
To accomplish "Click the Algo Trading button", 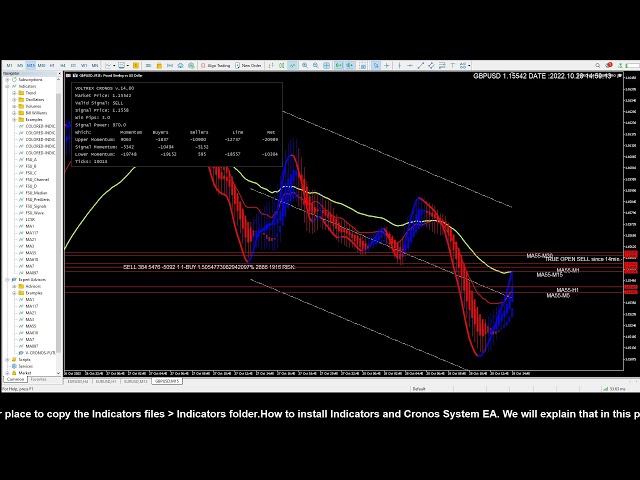I will click(217, 65).
